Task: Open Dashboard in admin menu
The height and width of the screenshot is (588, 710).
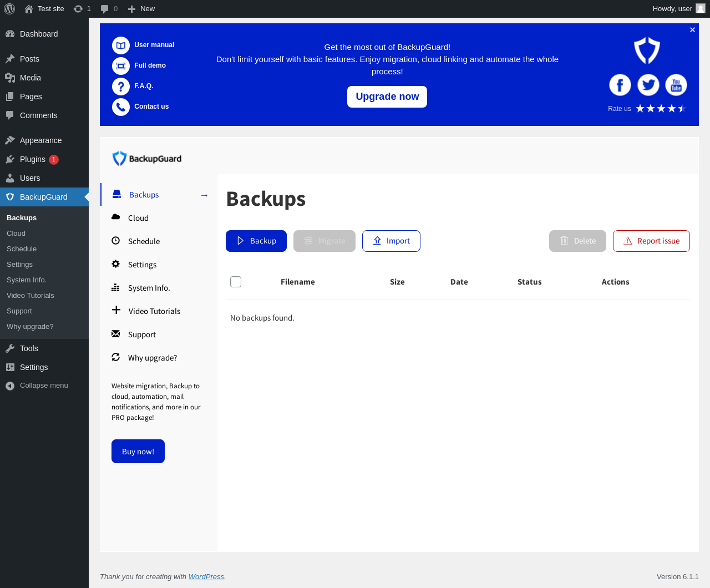Action: point(44,34)
